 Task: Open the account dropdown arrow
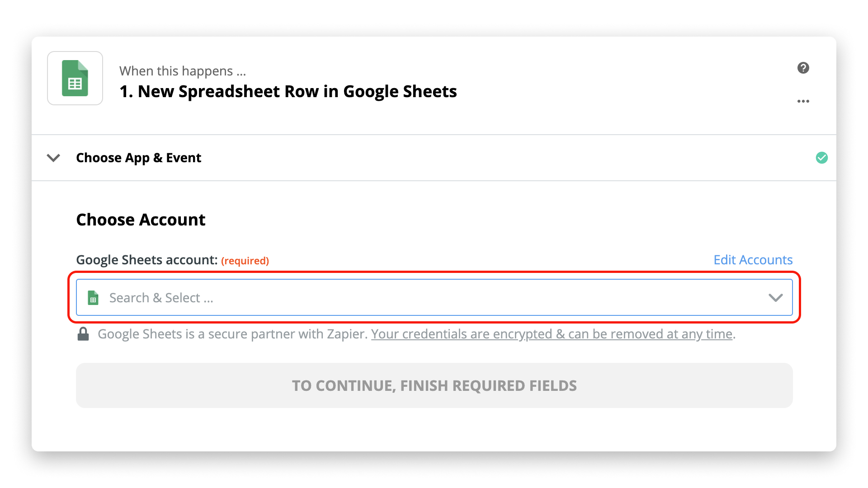[775, 298]
